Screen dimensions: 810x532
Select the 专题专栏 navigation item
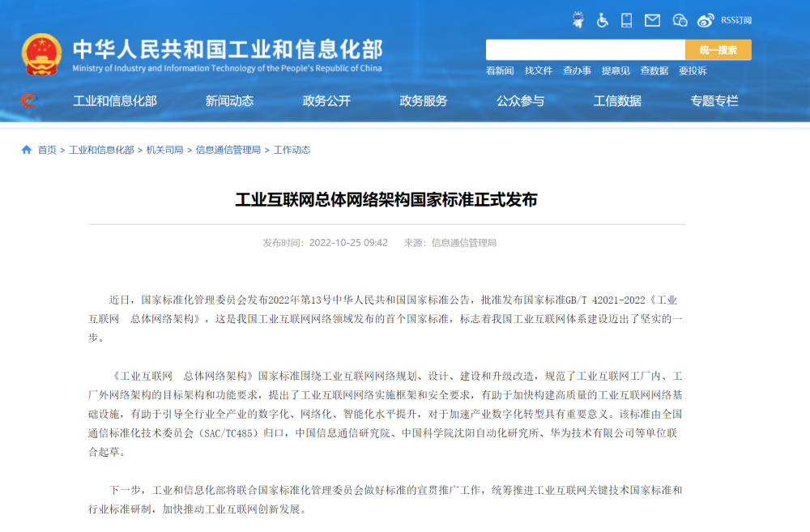tap(714, 101)
